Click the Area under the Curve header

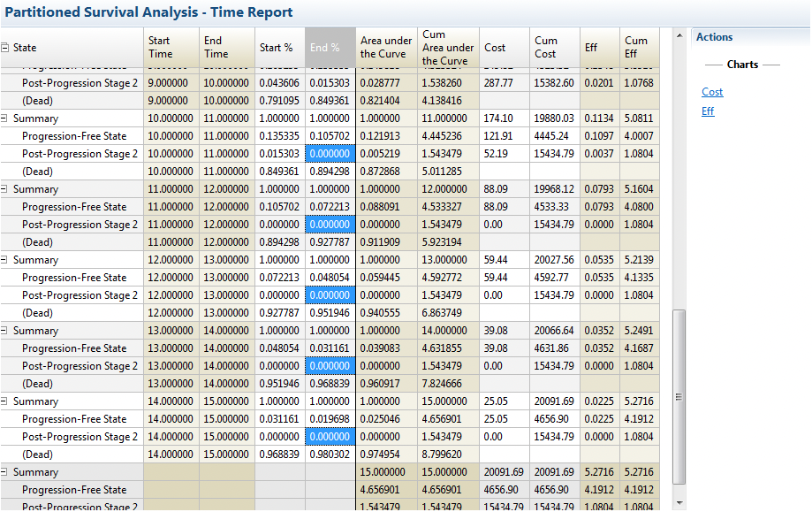click(x=385, y=48)
